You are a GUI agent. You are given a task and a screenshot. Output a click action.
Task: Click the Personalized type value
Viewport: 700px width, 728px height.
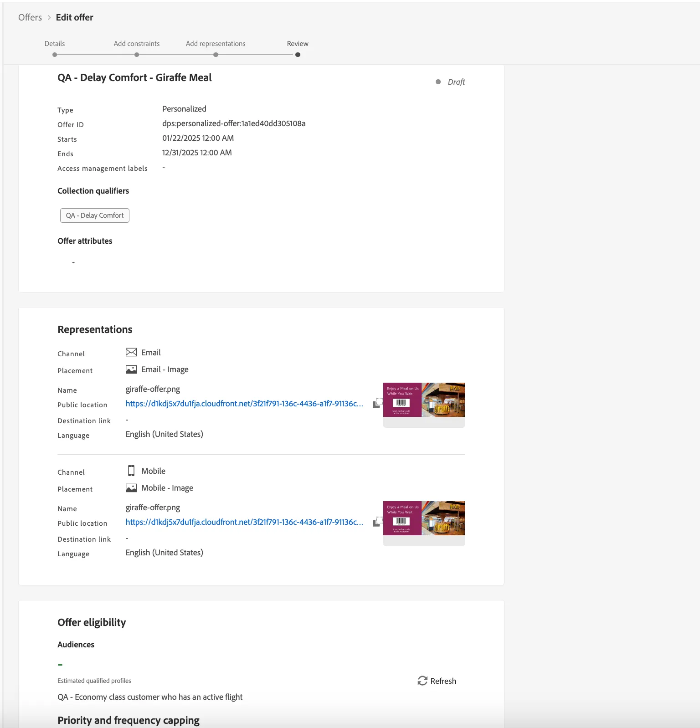184,109
